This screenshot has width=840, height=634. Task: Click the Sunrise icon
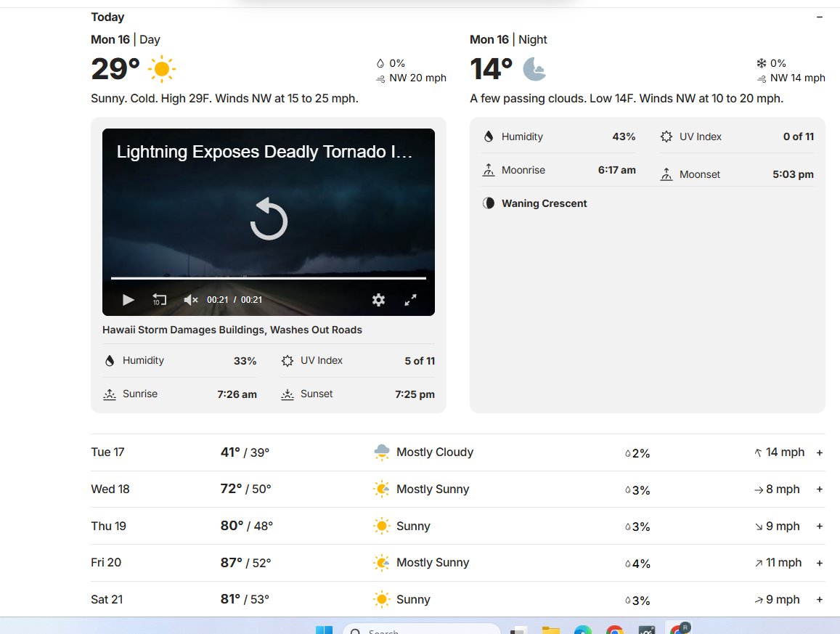[x=110, y=394]
